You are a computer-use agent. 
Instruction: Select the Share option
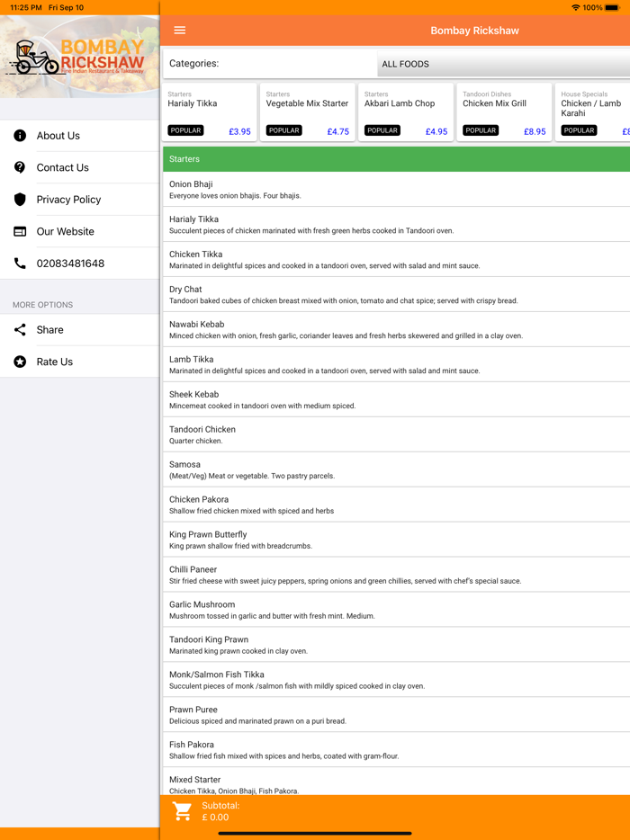pyautogui.click(x=80, y=329)
